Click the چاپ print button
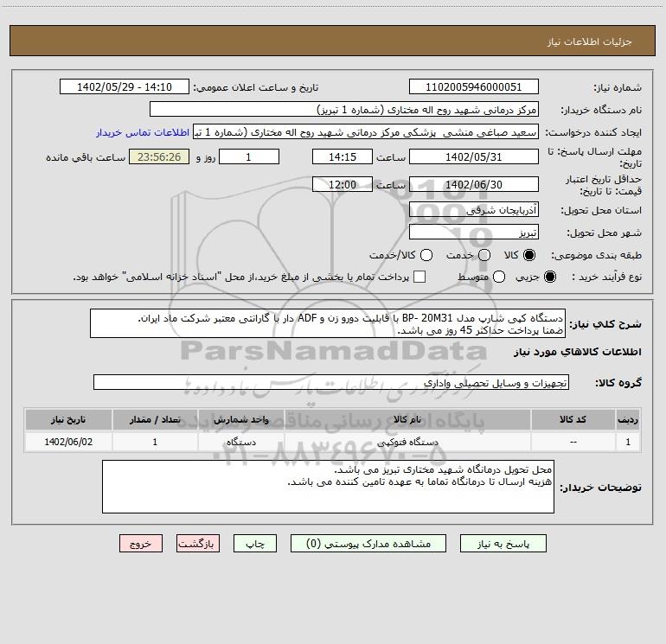Screen dimensions: 666x644 pos(255,544)
